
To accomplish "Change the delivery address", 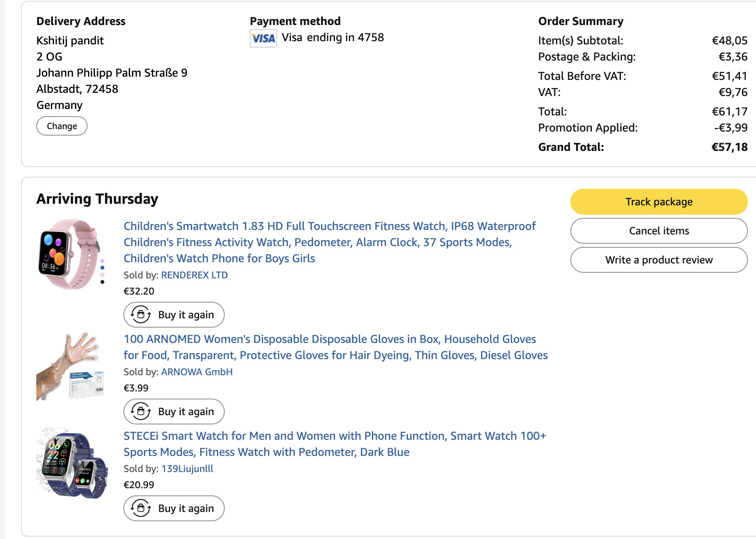I will click(62, 126).
